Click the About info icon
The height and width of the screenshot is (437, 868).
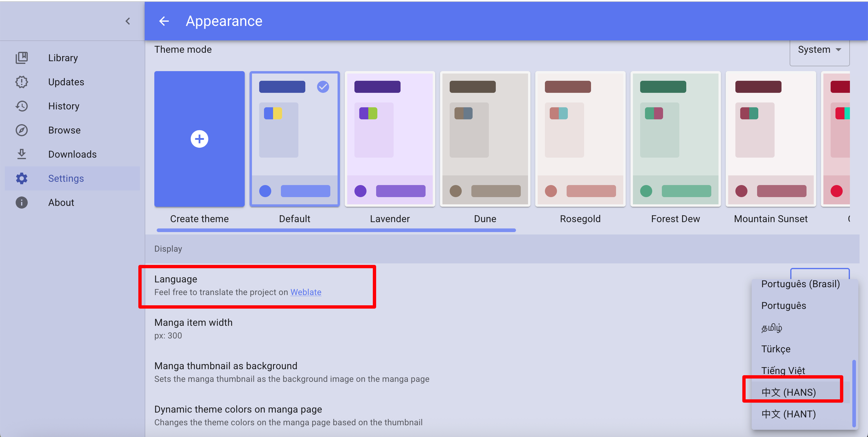point(22,203)
